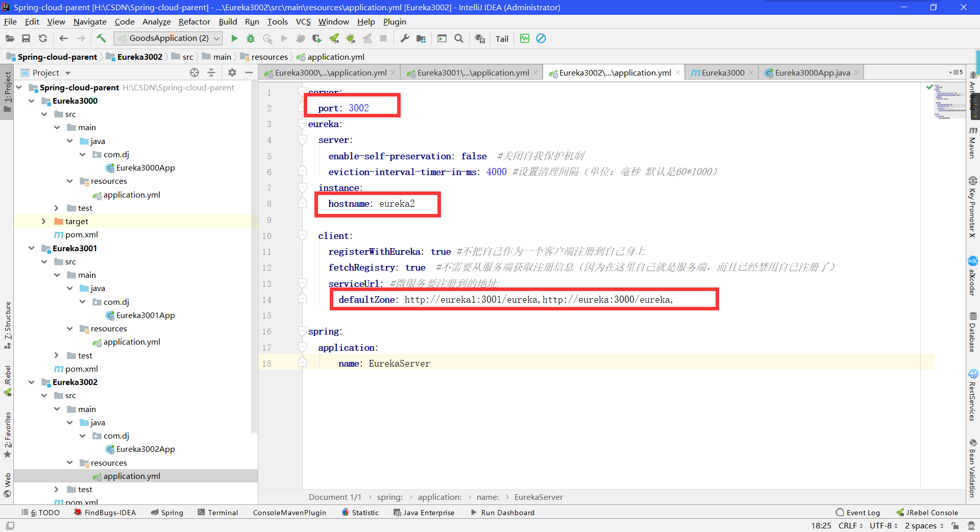
Task: Collapse the Spring-cloud-parent root node
Action: (19, 87)
